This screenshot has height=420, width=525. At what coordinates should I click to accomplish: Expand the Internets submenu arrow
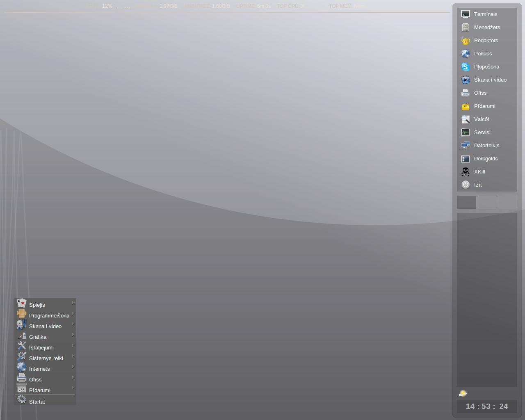[x=73, y=367]
